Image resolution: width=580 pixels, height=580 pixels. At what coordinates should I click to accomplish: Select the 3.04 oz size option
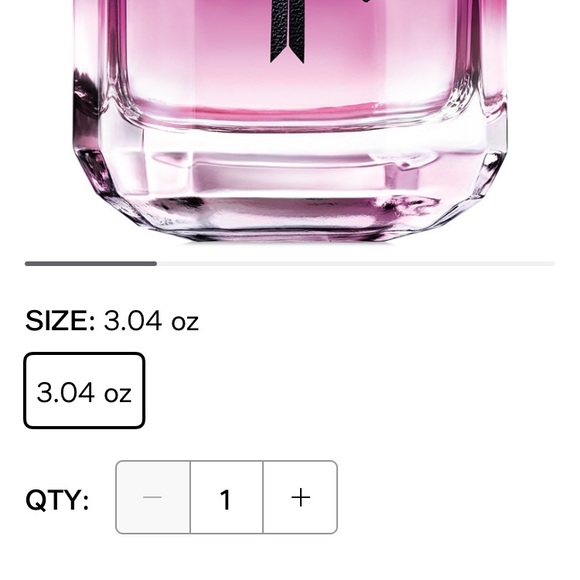(x=84, y=391)
